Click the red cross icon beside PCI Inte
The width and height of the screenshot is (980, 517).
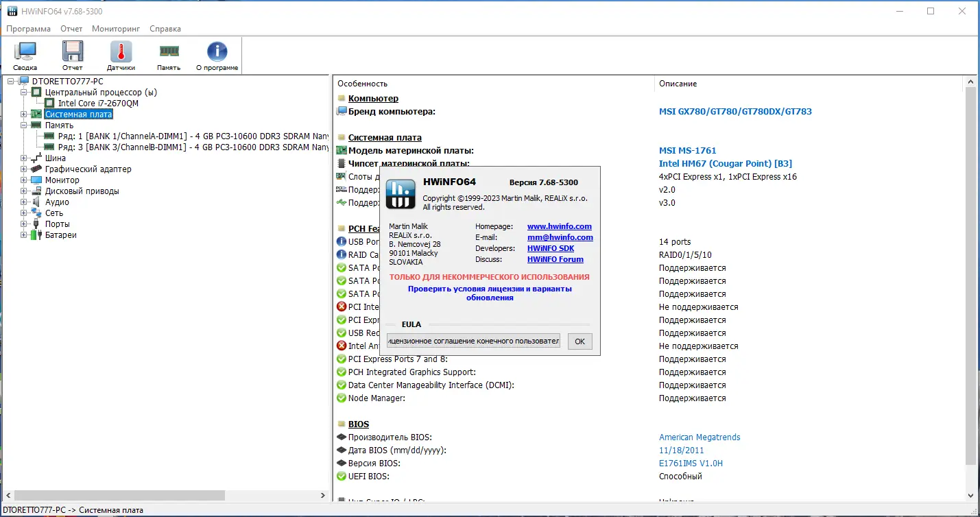point(342,307)
